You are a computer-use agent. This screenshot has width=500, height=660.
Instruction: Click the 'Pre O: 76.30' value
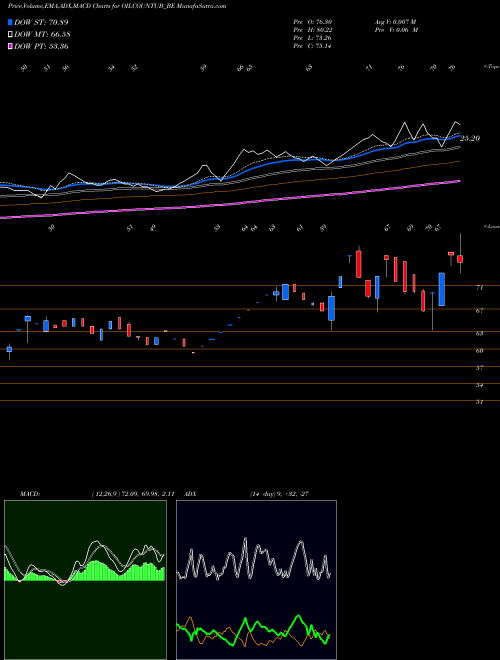click(312, 22)
